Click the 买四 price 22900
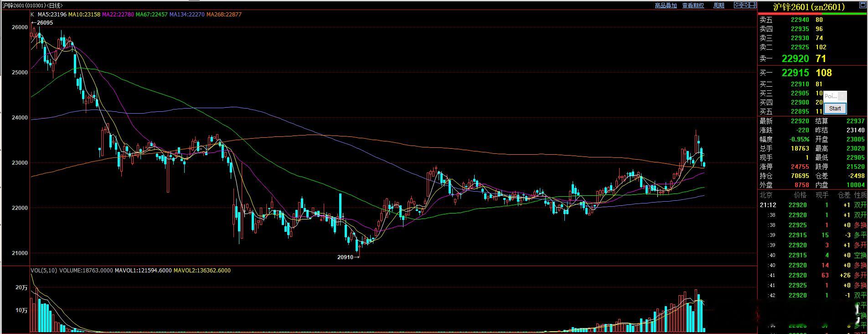Image resolution: width=868 pixels, height=334 pixels. coord(800,102)
